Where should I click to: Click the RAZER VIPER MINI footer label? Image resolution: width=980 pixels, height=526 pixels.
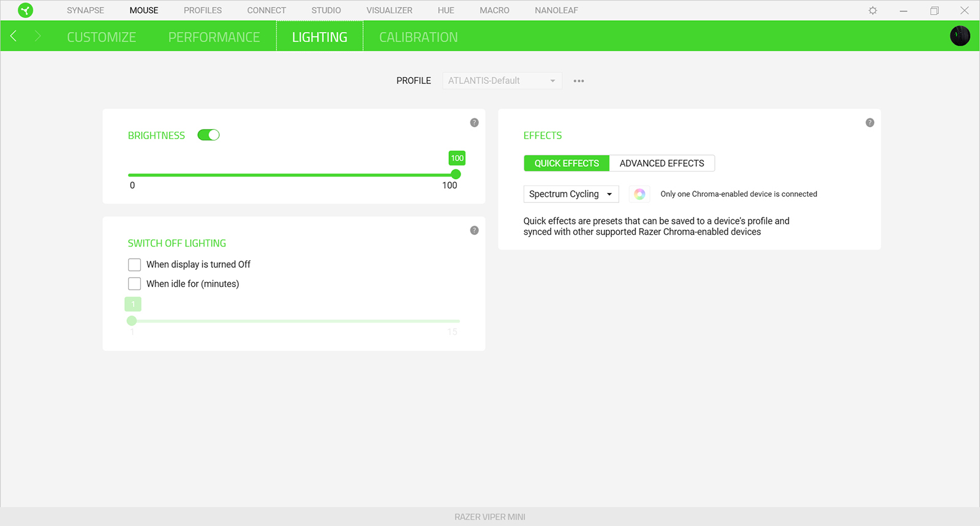[x=490, y=517]
